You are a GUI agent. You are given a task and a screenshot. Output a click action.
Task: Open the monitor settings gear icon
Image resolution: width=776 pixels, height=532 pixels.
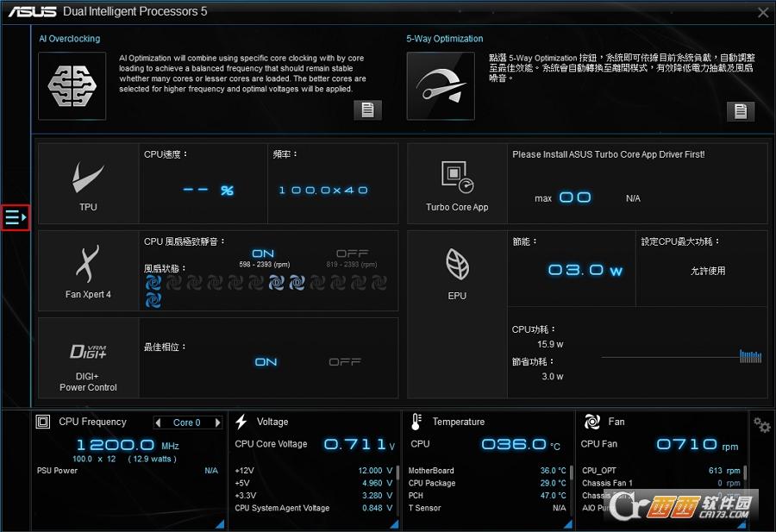tap(761, 425)
